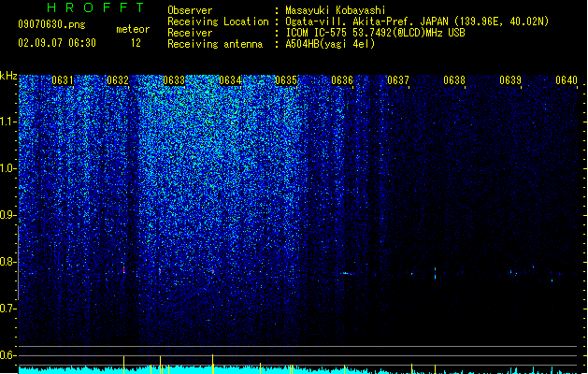The height and width of the screenshot is (374, 588).
Task: Click the kHz axis unit label
Action: pyautogui.click(x=8, y=76)
